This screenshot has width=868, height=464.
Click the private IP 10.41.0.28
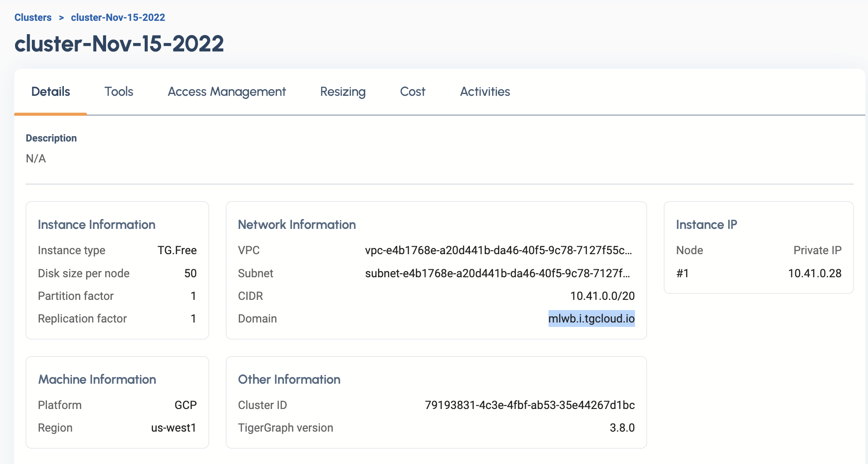[814, 273]
